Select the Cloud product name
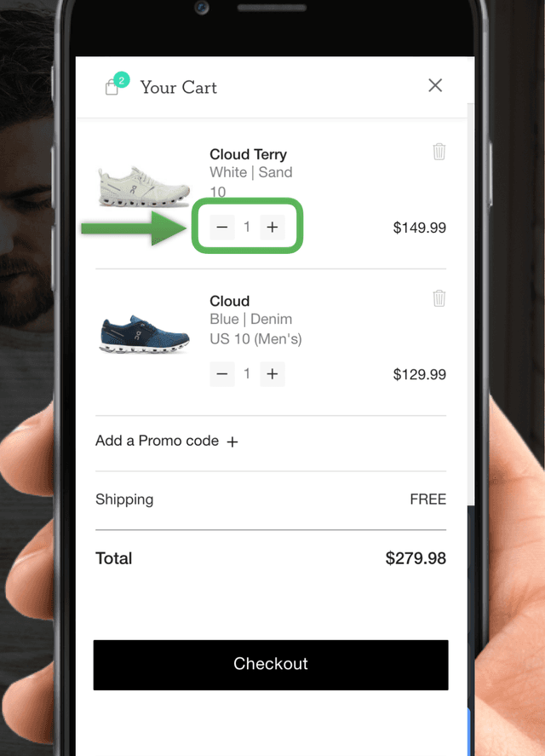 click(229, 301)
